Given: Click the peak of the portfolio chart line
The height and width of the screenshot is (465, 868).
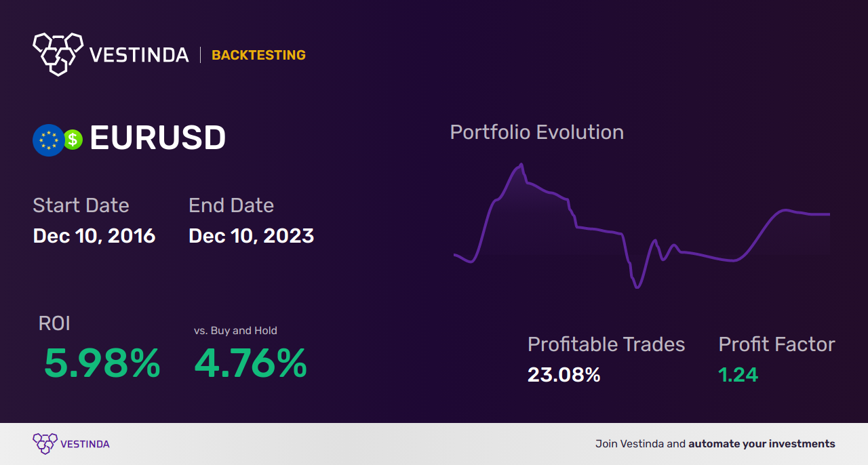Looking at the screenshot, I should coord(521,165).
